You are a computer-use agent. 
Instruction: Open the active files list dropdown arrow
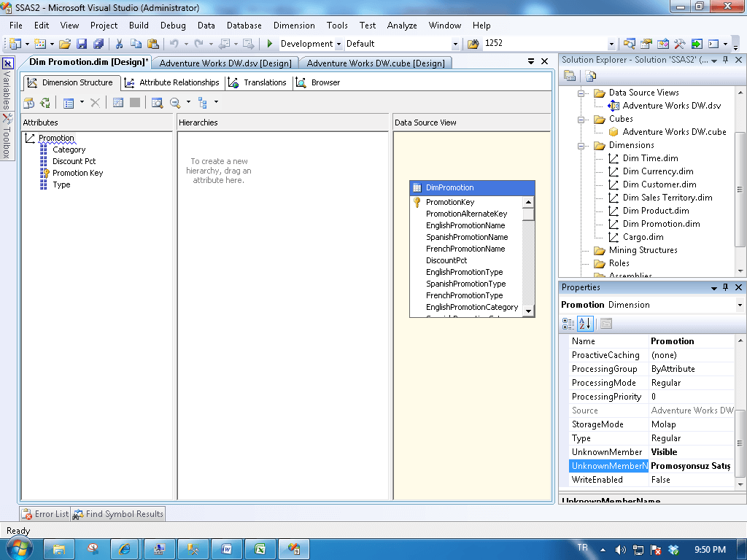[531, 61]
